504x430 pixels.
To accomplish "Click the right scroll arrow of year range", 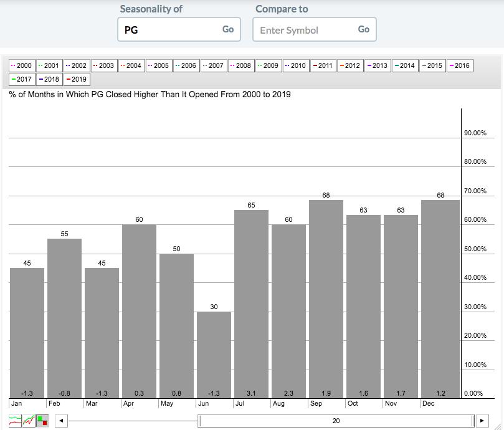I will [483, 421].
